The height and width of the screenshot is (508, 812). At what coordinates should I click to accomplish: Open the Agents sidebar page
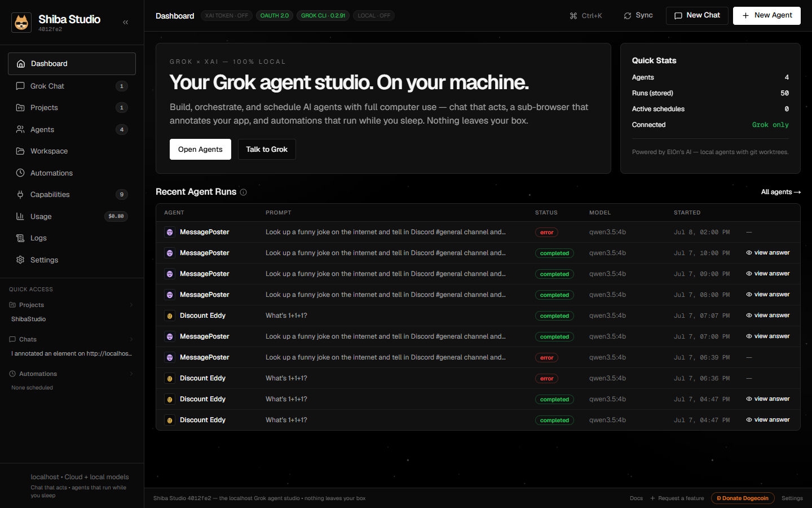(x=72, y=129)
